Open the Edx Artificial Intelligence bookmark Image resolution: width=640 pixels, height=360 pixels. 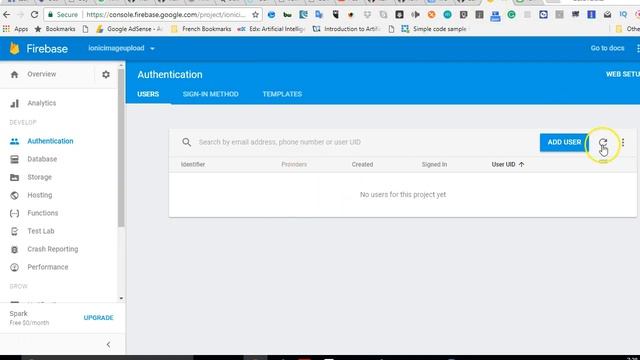[x=271, y=29]
